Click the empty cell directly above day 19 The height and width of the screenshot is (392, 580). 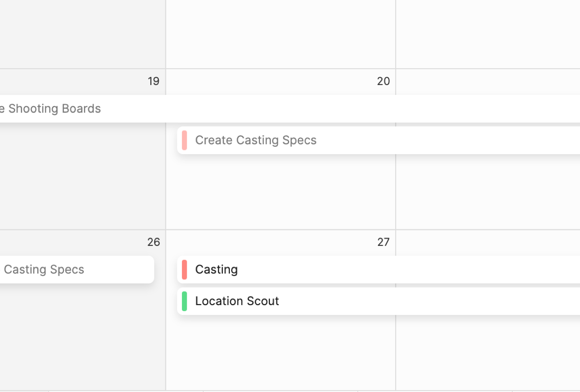[82, 33]
